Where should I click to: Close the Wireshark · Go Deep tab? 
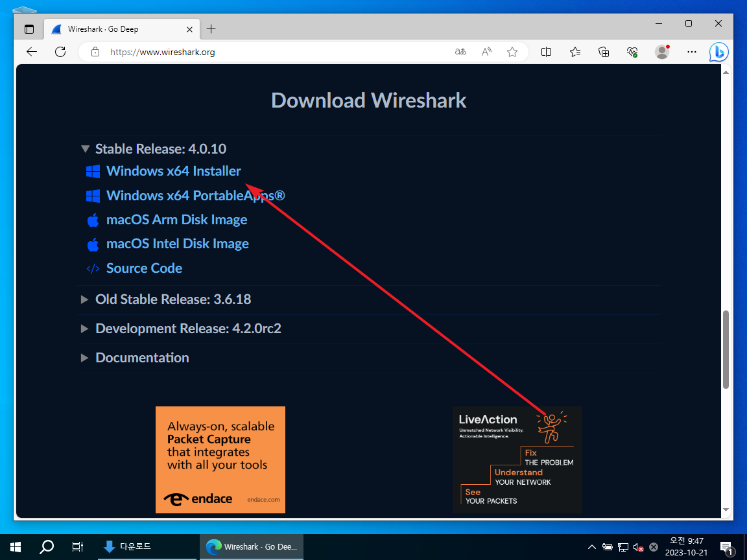189,29
